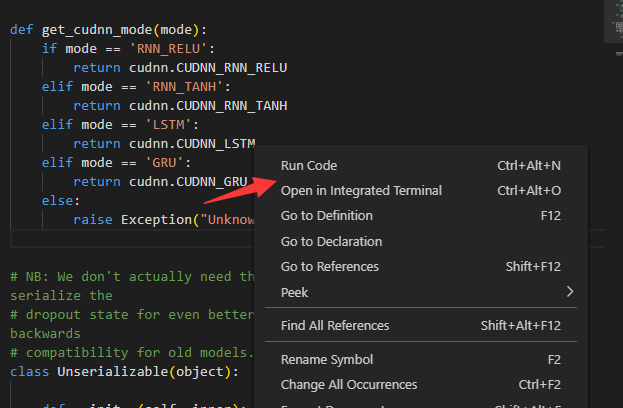
Task: Click the 'RNN_RELU' string literal
Action: pos(168,49)
